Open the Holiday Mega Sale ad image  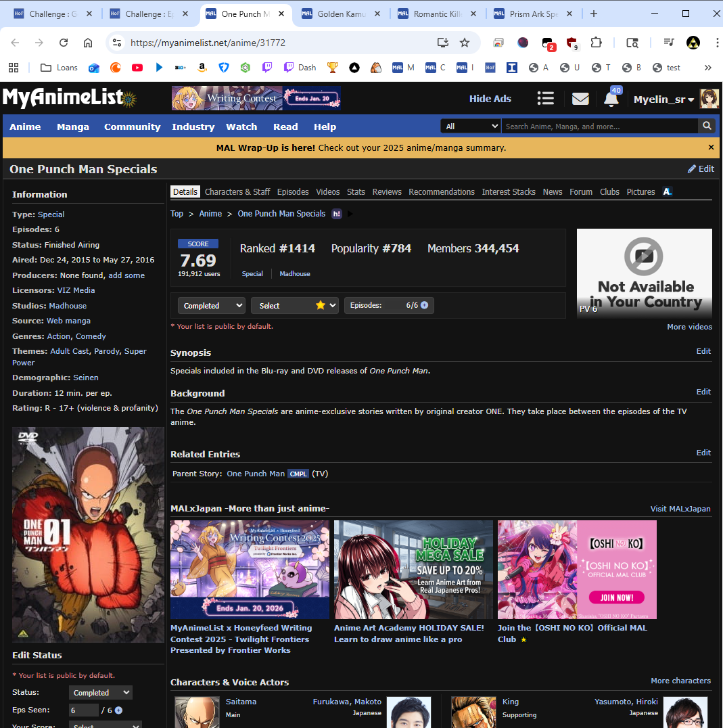coord(413,569)
